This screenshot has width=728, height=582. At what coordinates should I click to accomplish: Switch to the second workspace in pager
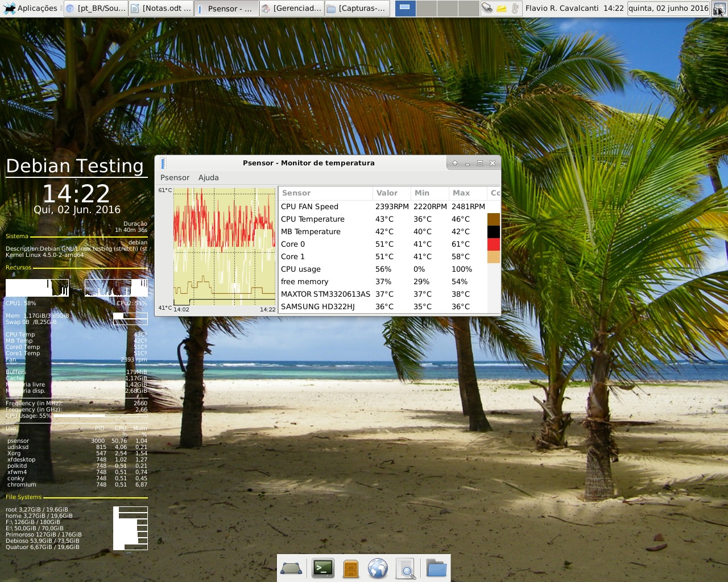tap(426, 8)
